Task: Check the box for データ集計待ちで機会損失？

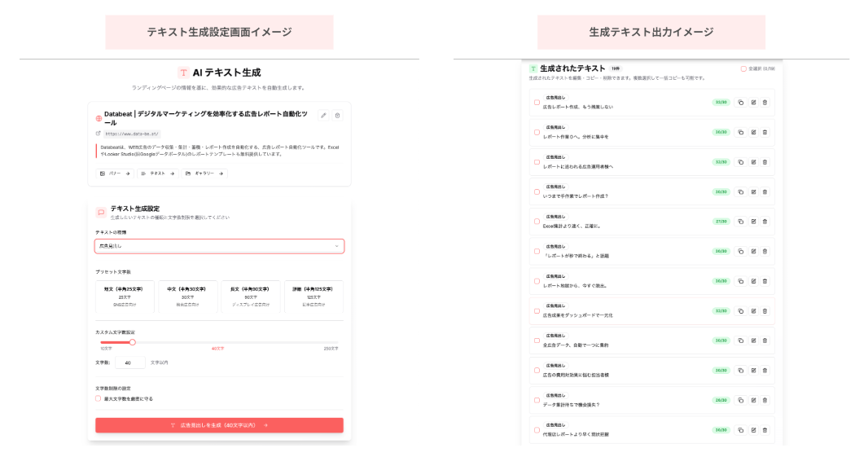Action: pyautogui.click(x=537, y=401)
